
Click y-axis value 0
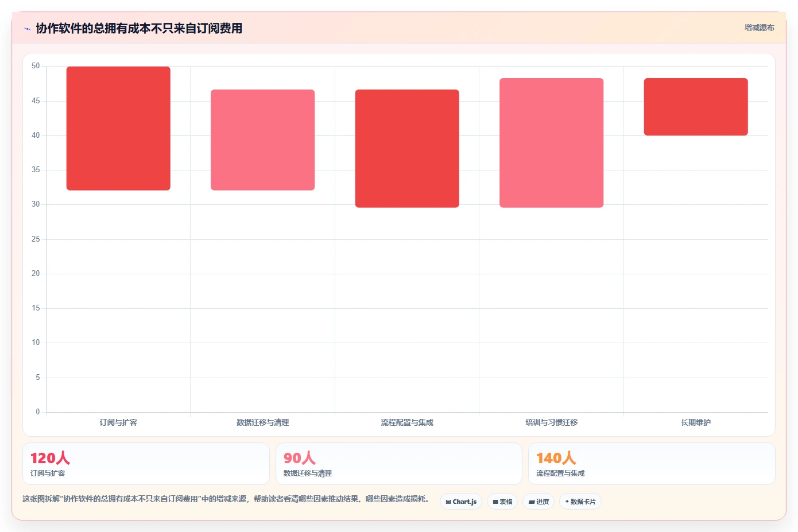point(38,412)
